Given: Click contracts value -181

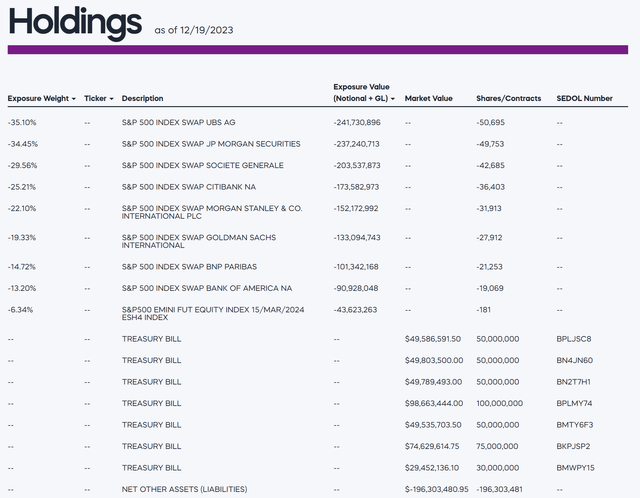Looking at the screenshot, I should click(x=484, y=310).
